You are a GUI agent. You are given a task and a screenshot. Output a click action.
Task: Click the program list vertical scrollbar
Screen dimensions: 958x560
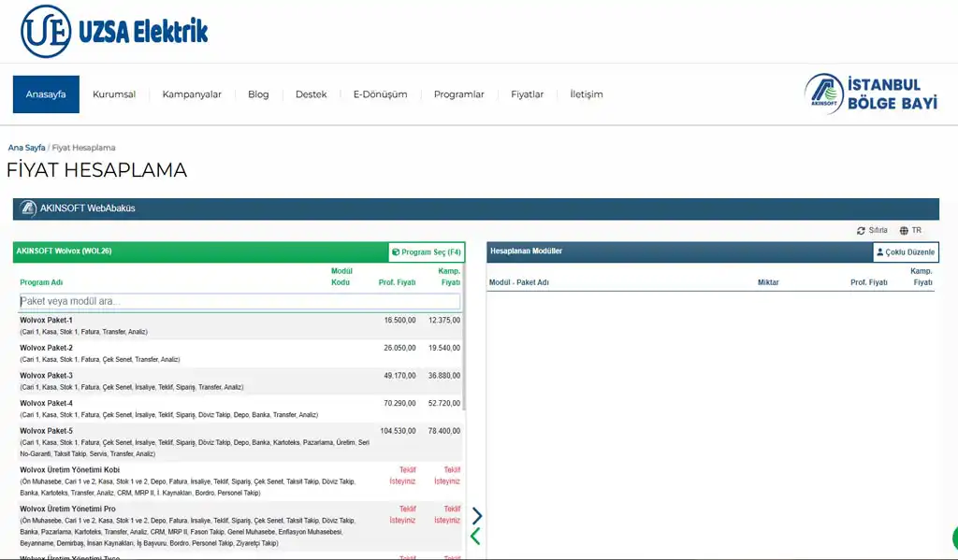pyautogui.click(x=464, y=365)
